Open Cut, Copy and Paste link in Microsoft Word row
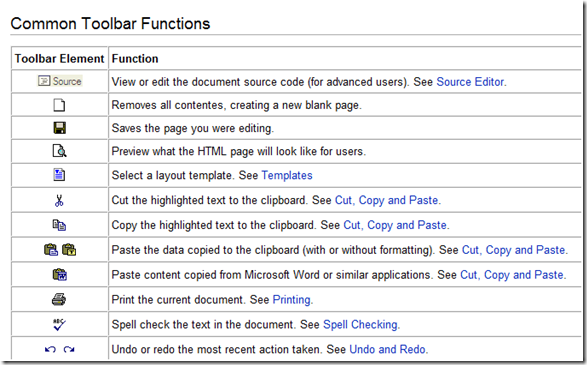This screenshot has height=365, width=587. 512,275
